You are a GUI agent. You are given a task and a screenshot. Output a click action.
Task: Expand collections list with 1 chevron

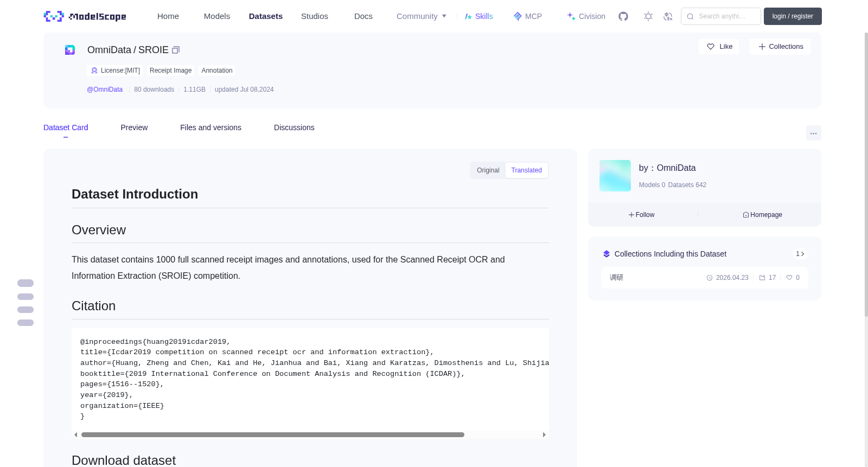tap(800, 254)
